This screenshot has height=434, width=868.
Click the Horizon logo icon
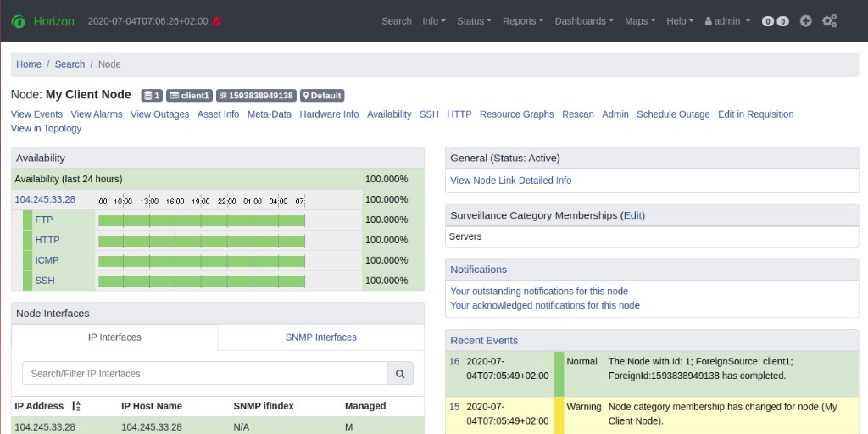(19, 21)
